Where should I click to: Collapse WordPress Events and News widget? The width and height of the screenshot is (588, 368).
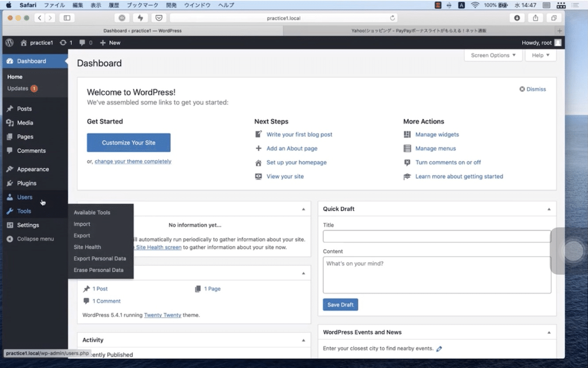[549, 332]
